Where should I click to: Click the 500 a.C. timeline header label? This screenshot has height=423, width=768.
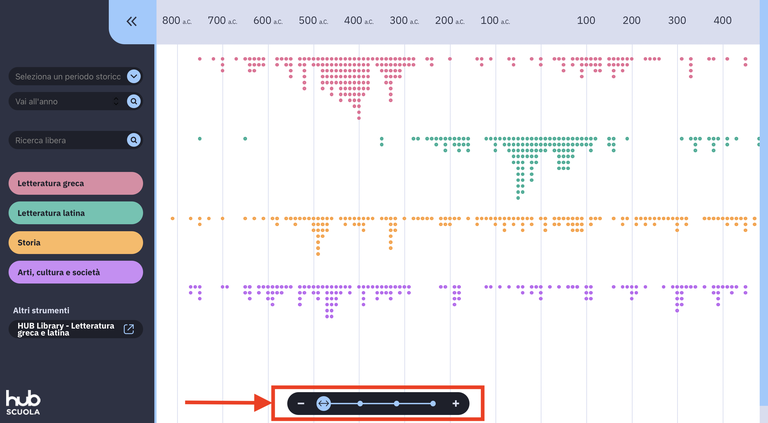(x=313, y=21)
